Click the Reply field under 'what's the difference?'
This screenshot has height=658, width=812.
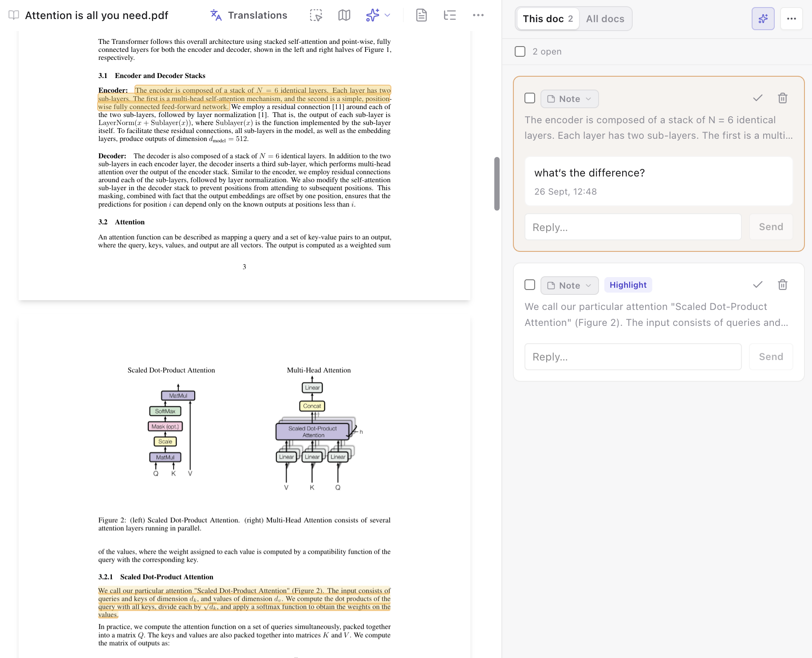633,227
